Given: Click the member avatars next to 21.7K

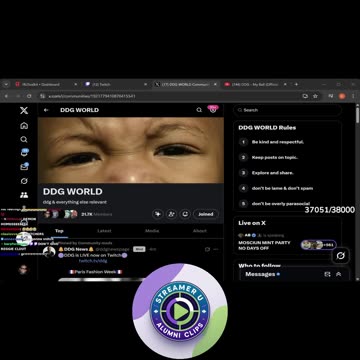Looking at the screenshot, I should [61, 214].
